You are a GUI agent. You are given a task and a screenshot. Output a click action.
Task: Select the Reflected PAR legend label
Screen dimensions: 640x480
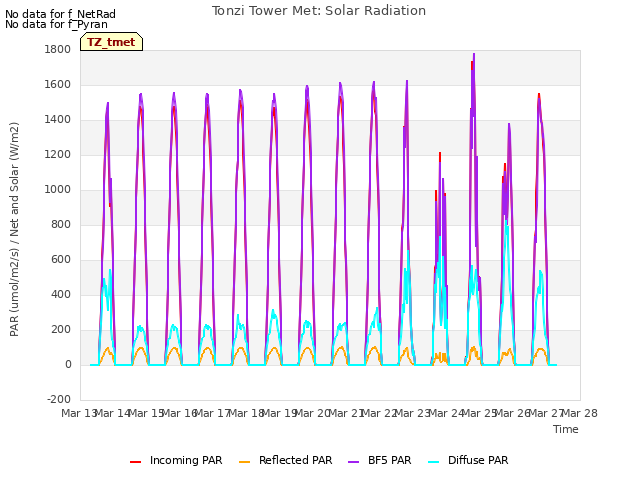point(296,460)
